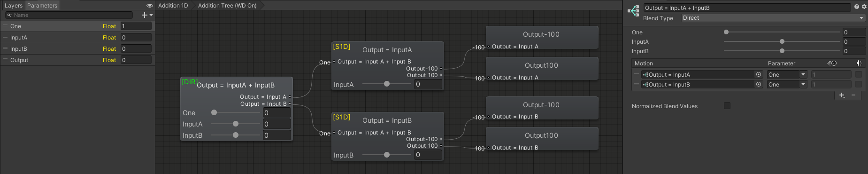Click the time scale clock column icon
Screen dimensions: 868x174
(x=832, y=63)
